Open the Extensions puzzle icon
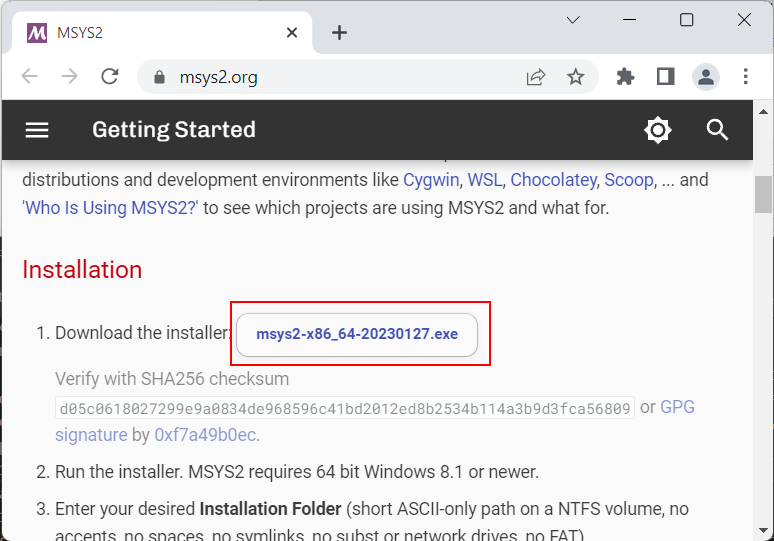 point(625,77)
